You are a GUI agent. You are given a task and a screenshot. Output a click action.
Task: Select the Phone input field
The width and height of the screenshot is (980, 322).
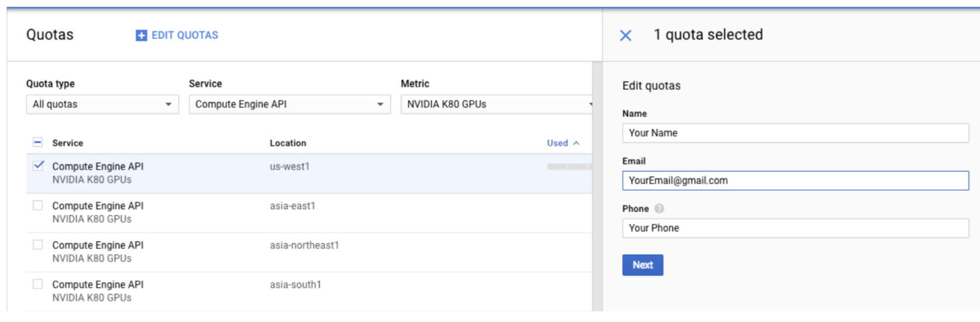[x=795, y=228]
